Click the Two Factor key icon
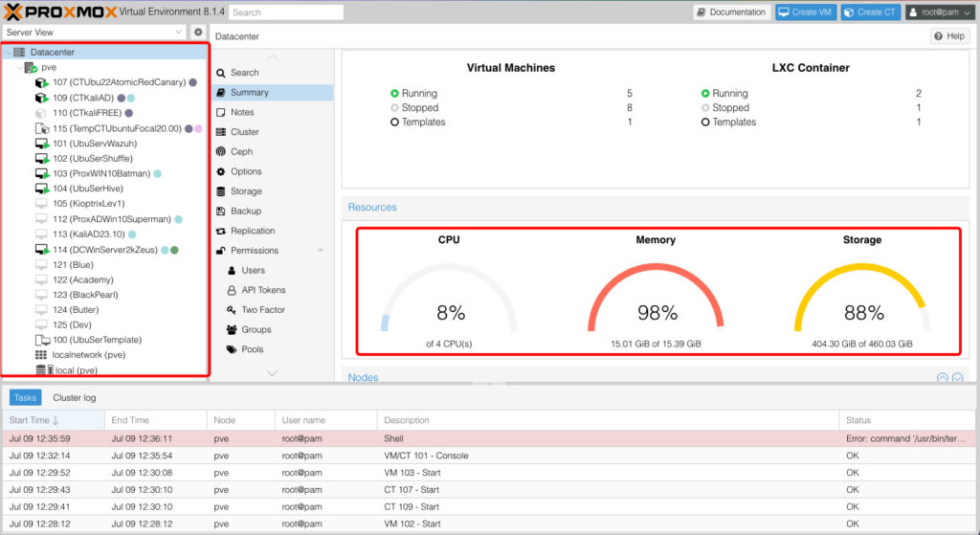This screenshot has width=980, height=535. point(232,310)
